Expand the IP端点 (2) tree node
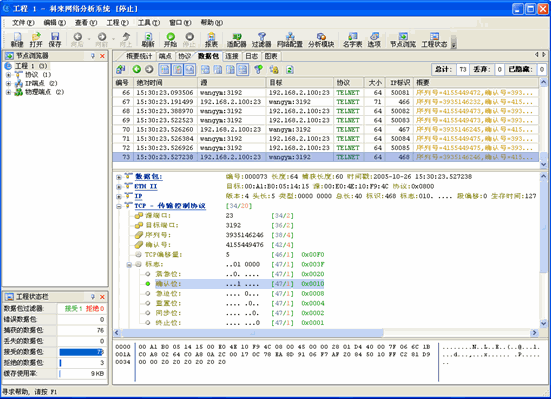 tap(8, 83)
